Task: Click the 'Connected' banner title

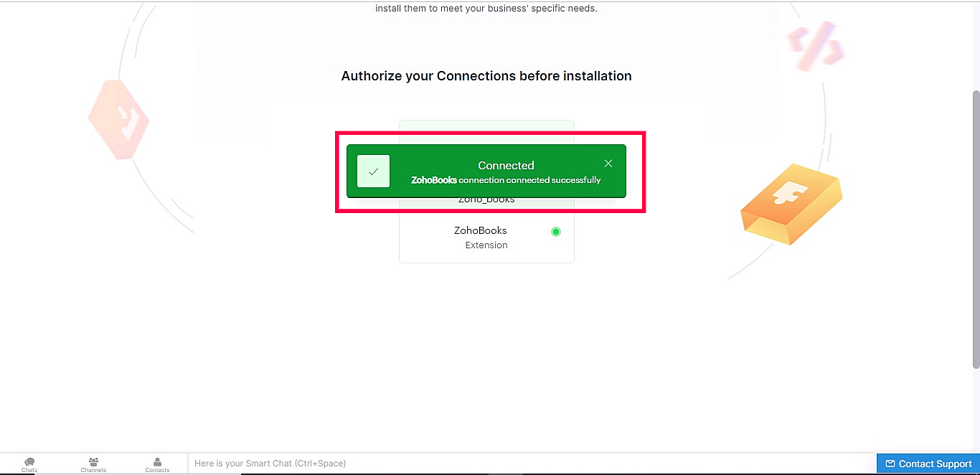Action: pyautogui.click(x=506, y=165)
